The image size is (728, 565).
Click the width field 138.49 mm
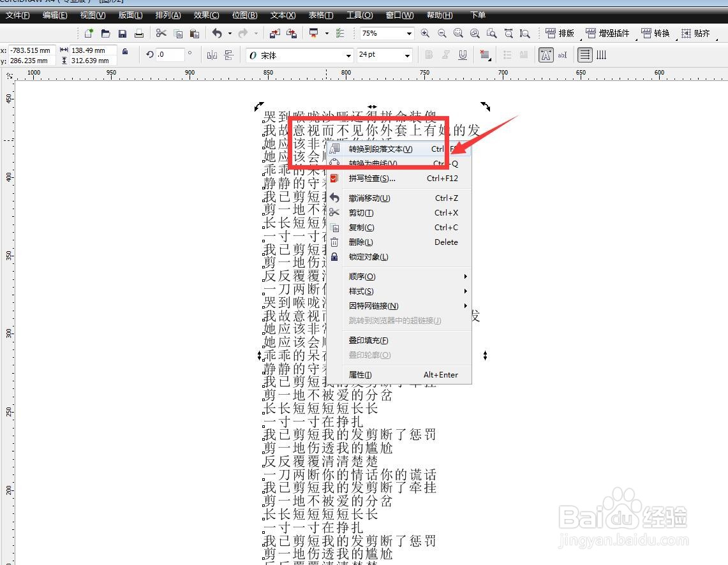tap(93, 50)
